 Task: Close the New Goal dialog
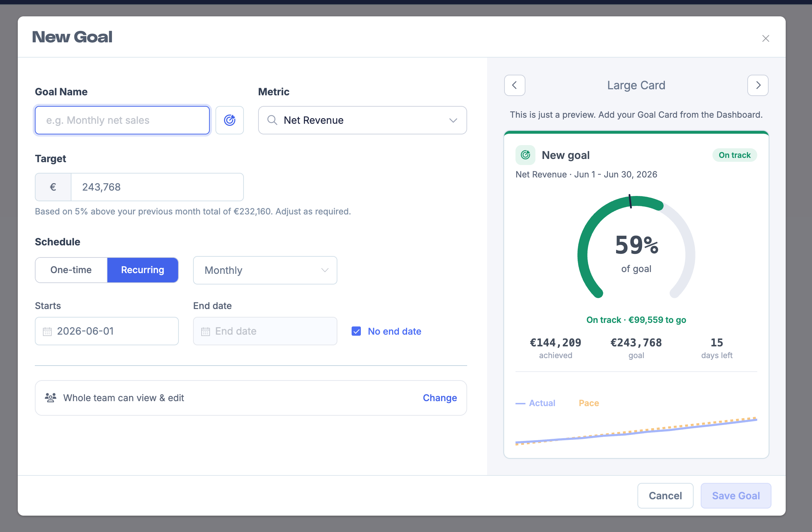pyautogui.click(x=765, y=38)
